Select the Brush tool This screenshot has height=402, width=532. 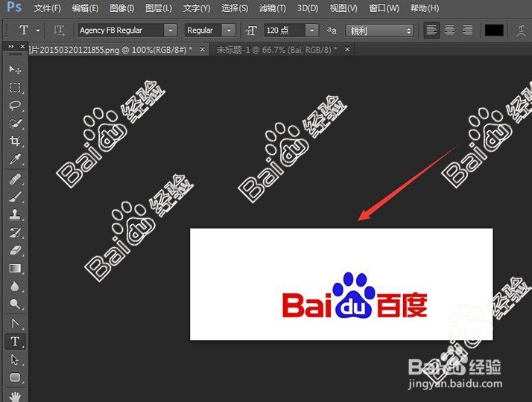[x=15, y=197]
